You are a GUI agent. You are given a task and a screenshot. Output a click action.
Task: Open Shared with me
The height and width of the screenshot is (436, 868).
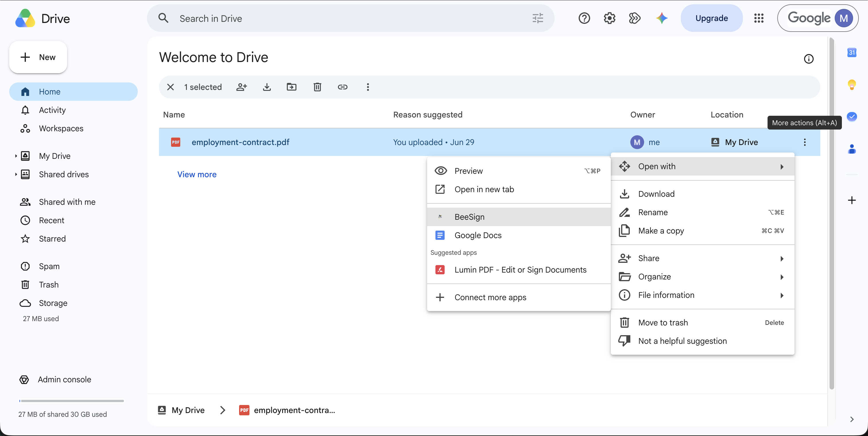(x=73, y=202)
